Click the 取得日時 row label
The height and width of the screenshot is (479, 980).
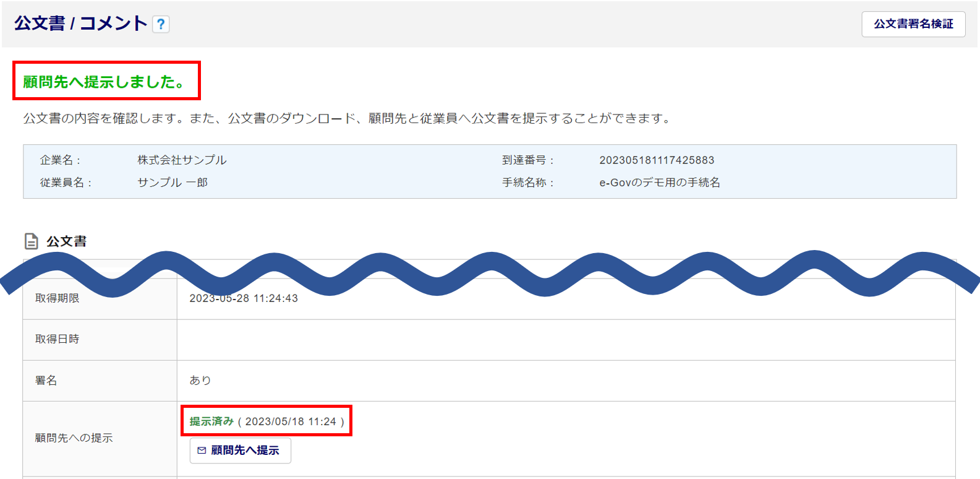click(58, 339)
